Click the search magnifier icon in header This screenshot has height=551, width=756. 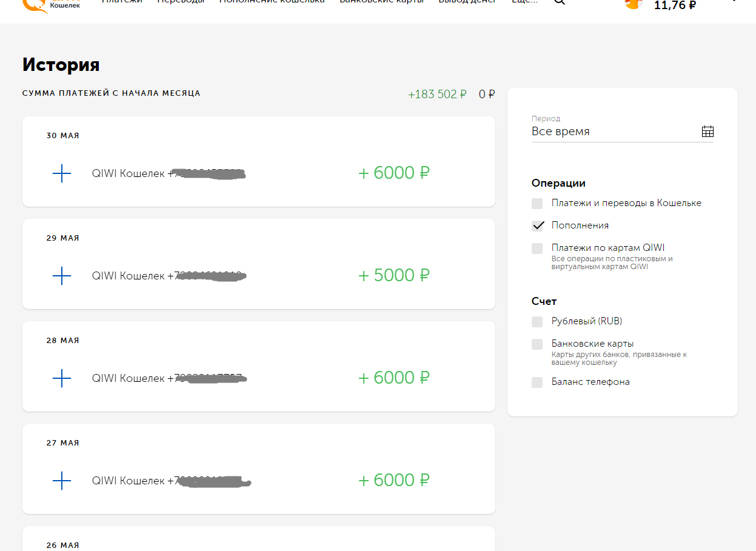tap(560, 2)
